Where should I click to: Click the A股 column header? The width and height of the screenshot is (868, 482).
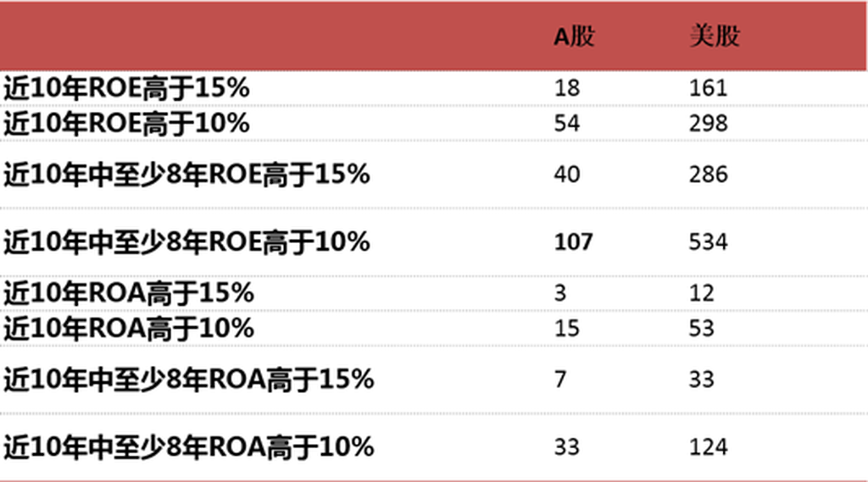pos(574,36)
